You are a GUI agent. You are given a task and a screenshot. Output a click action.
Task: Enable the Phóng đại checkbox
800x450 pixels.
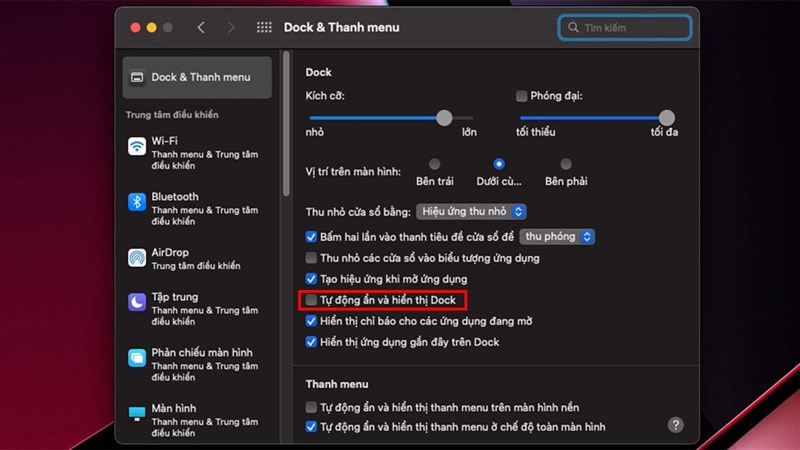(x=521, y=96)
